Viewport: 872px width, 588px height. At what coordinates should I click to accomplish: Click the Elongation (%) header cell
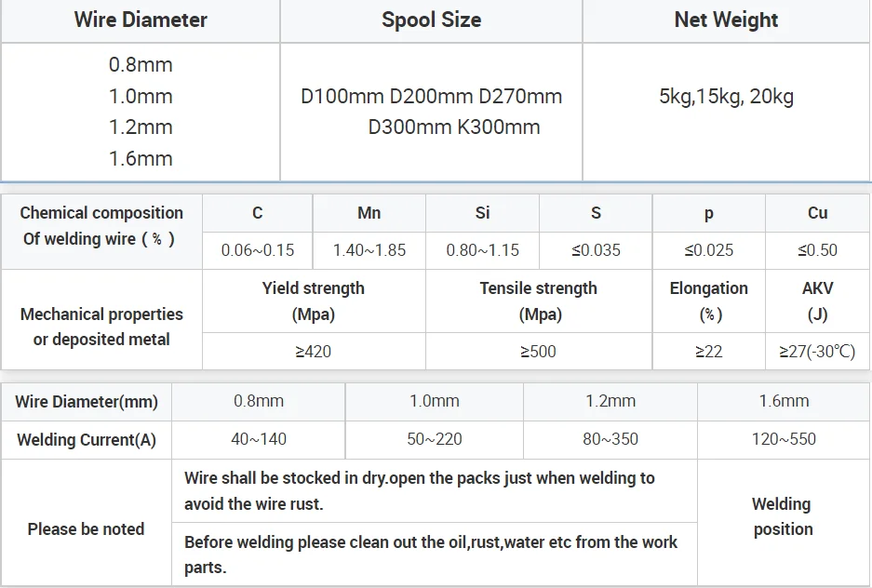(x=709, y=301)
